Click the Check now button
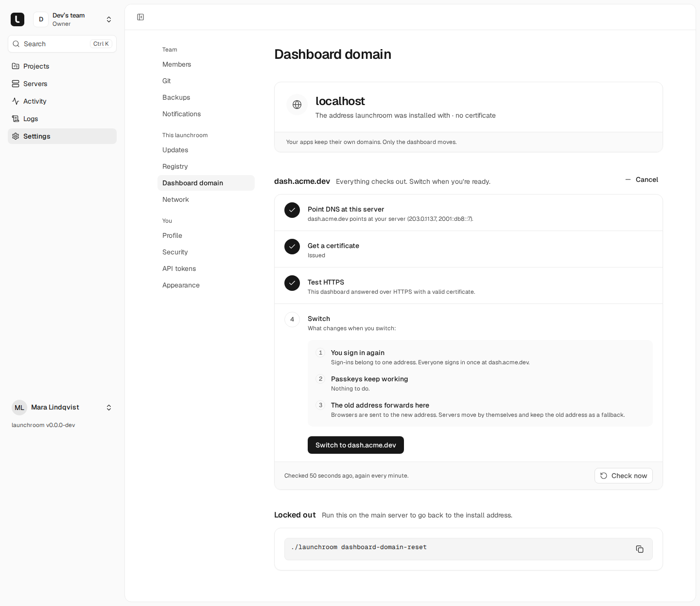 point(624,476)
